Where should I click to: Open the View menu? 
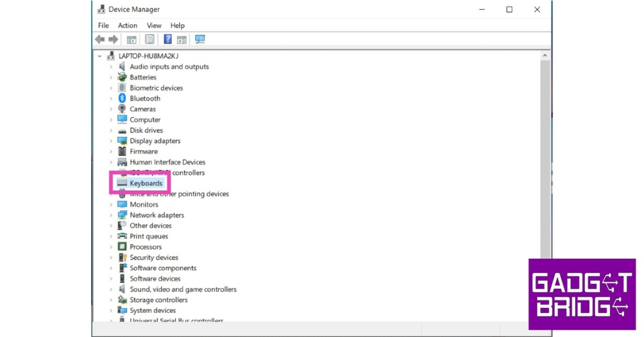(154, 25)
